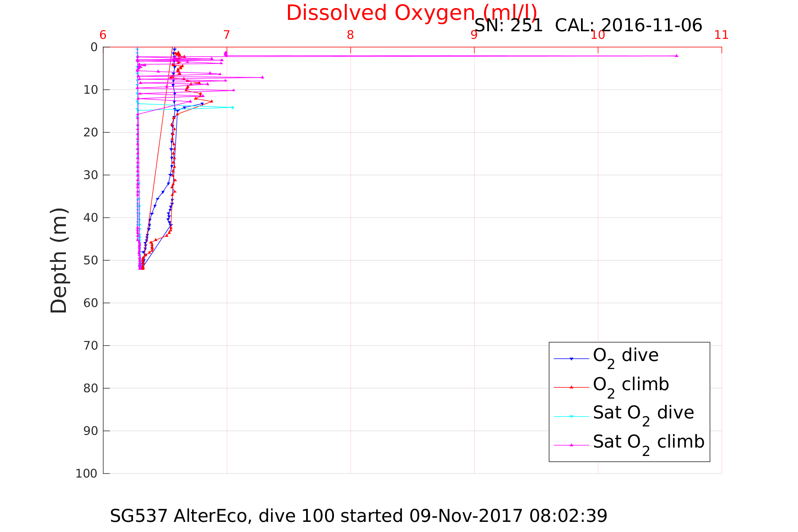Image resolution: width=798 pixels, height=532 pixels.
Task: Click the cyan Sat O2 dive legend sample
Action: pos(571,416)
